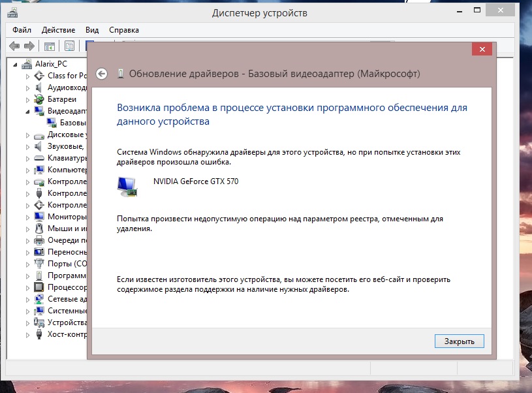Image resolution: width=532 pixels, height=393 pixels.
Task: Click the Видеоадаптеры display adapter icon
Action: click(x=39, y=111)
